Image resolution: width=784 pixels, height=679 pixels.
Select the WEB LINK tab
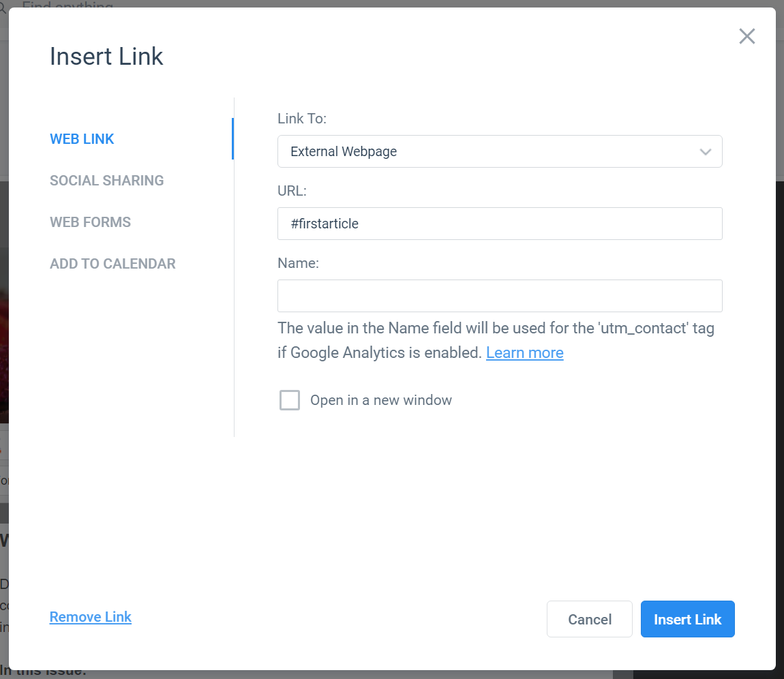tap(82, 139)
